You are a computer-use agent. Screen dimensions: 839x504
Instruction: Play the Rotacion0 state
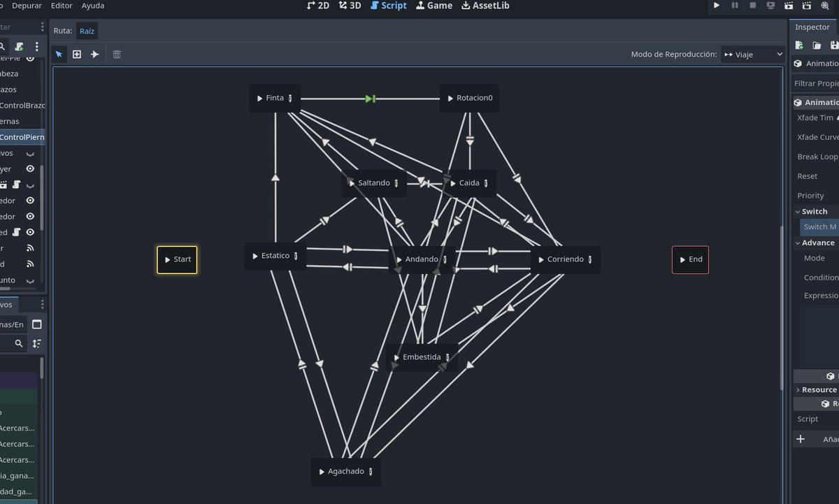coord(450,99)
